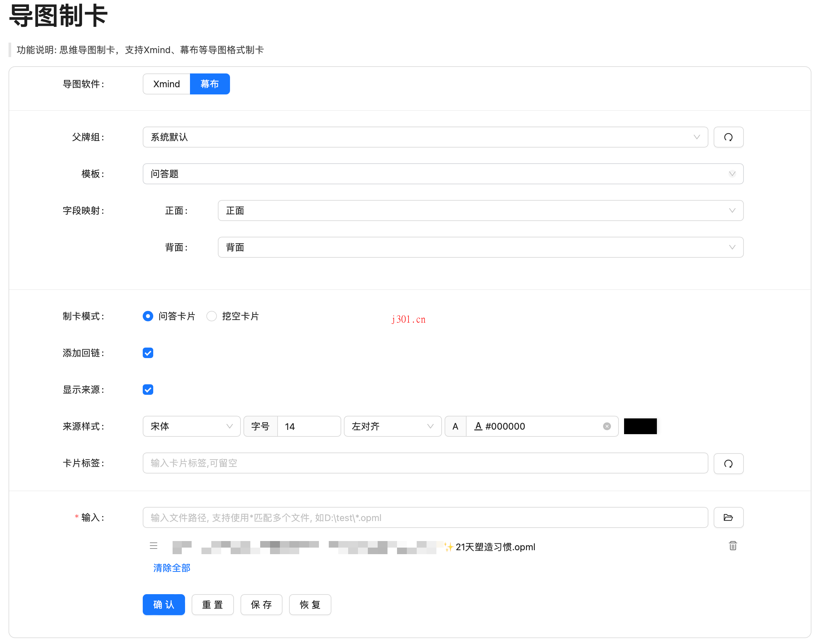Viewport: 817px width, 644px height.
Task: Click the 清除全部 link
Action: tap(172, 568)
